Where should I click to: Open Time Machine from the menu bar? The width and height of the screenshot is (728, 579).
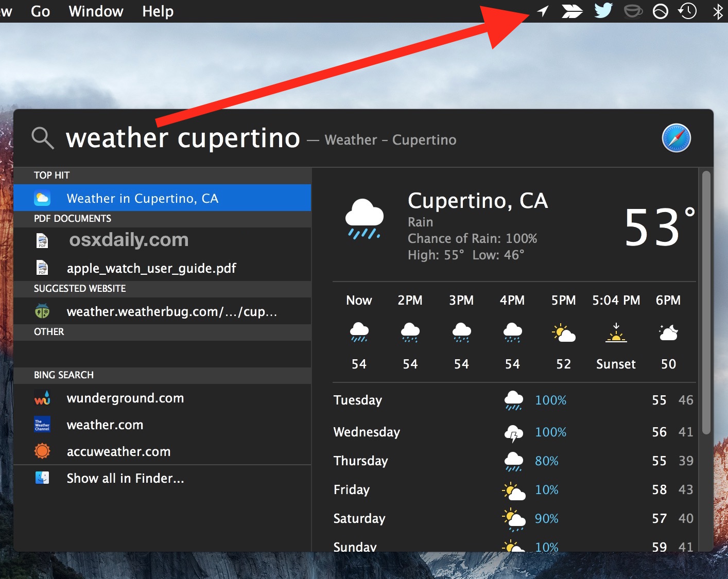pos(687,11)
